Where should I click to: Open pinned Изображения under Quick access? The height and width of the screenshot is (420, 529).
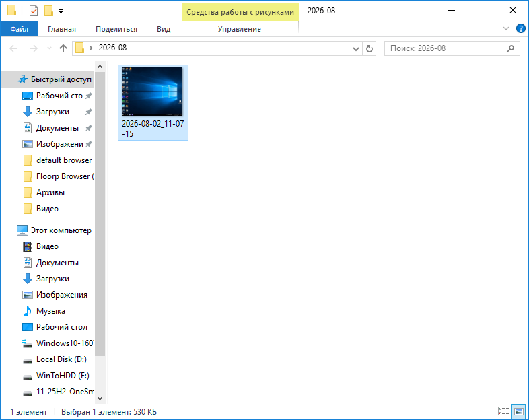pos(60,144)
